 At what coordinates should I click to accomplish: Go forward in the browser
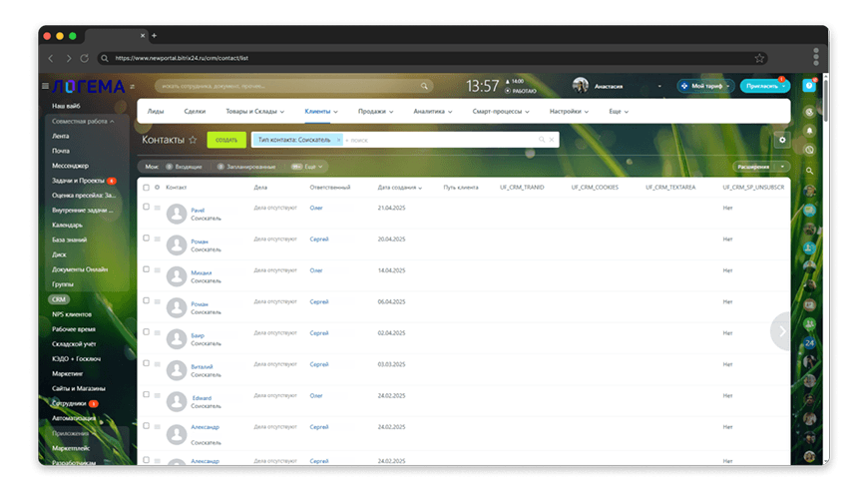coord(68,58)
